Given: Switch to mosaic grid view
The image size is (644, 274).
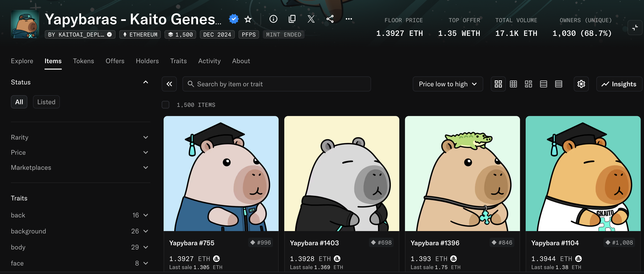Looking at the screenshot, I should click(528, 84).
